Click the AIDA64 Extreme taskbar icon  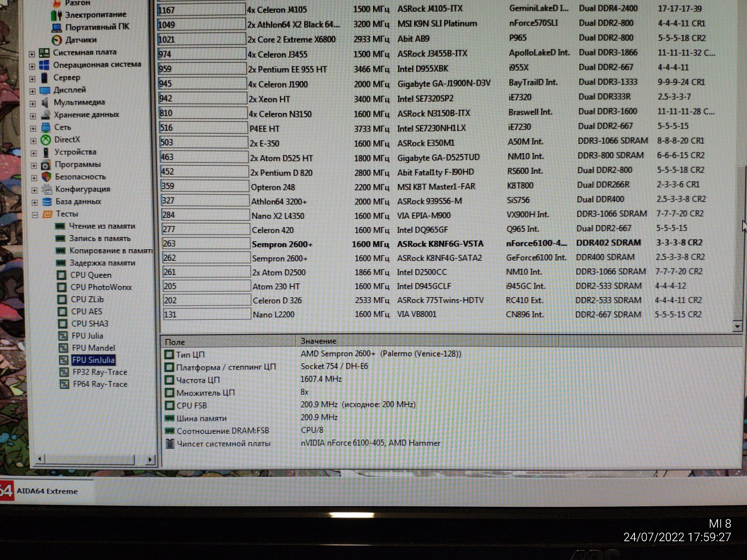click(7, 491)
